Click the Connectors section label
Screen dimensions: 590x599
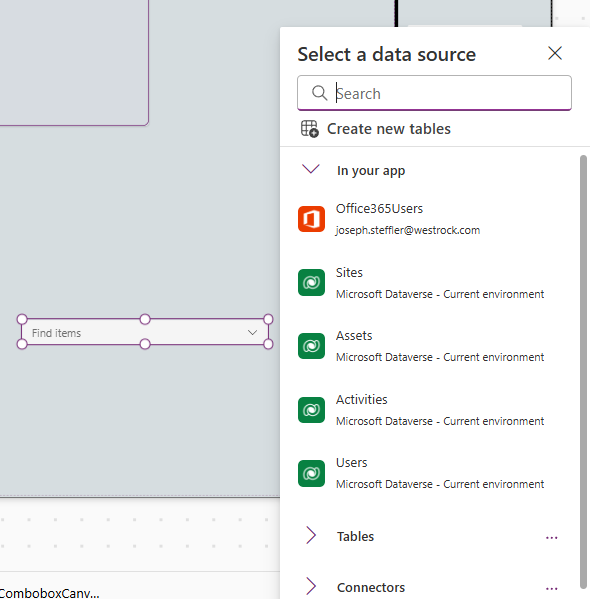coord(371,587)
